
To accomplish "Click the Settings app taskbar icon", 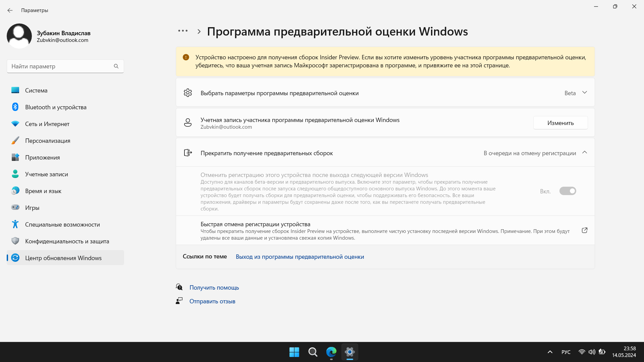I will click(x=350, y=352).
